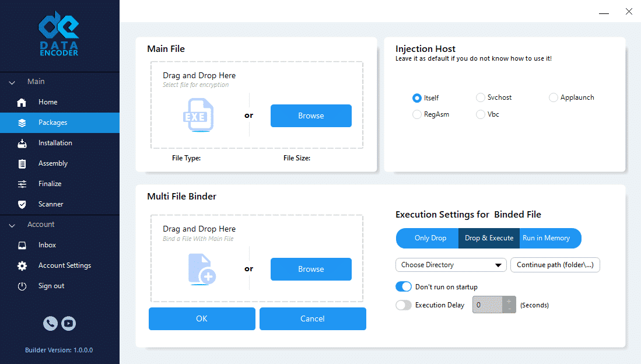Click the add-file icon in Multi File Binder
The width and height of the screenshot is (641, 364).
pyautogui.click(x=202, y=269)
